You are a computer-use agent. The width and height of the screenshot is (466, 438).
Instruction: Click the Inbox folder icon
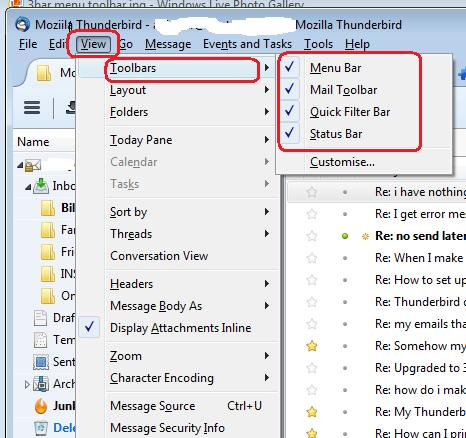[41, 186]
